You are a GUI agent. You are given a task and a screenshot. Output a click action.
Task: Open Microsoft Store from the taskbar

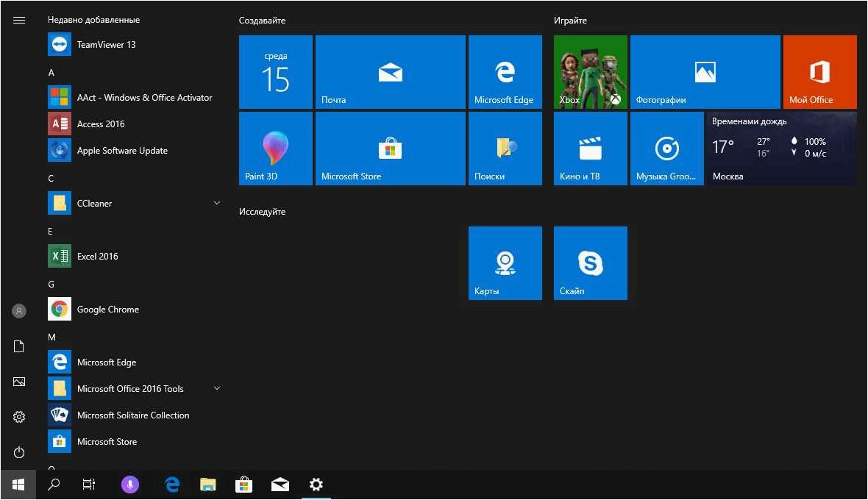tap(243, 485)
